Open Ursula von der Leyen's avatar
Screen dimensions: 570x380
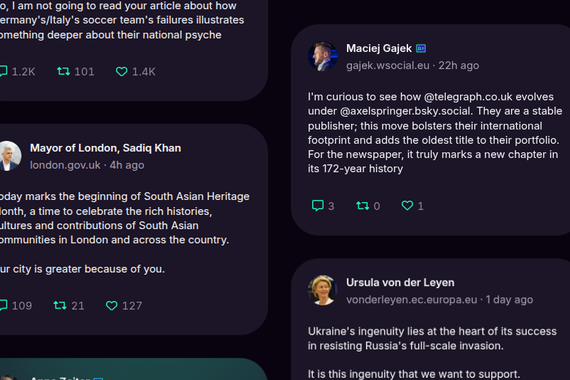[x=322, y=290]
